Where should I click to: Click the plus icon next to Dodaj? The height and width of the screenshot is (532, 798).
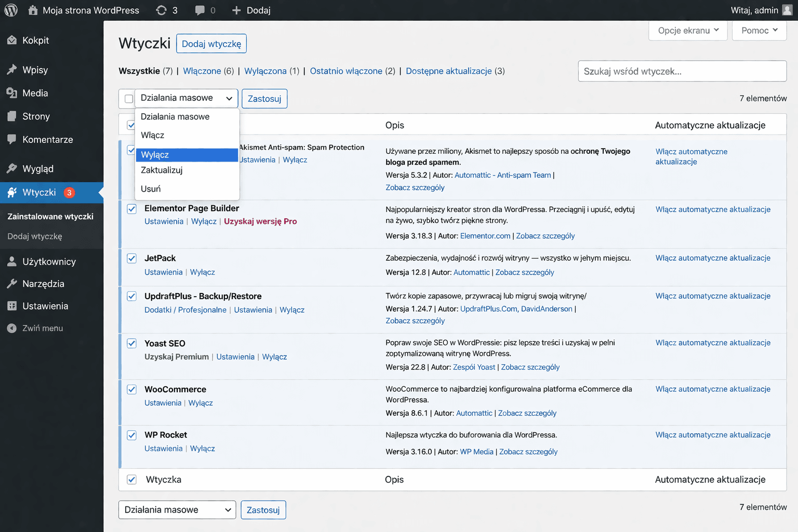(x=236, y=10)
